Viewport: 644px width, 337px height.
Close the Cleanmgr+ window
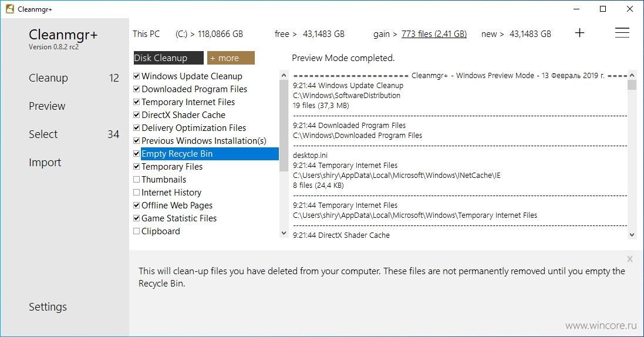pyautogui.click(x=630, y=9)
